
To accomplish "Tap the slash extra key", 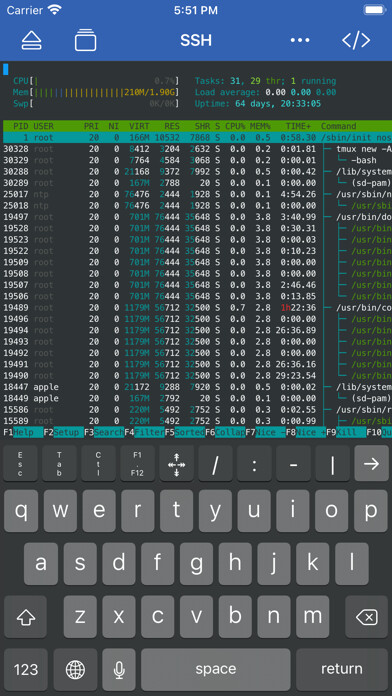I will click(215, 464).
